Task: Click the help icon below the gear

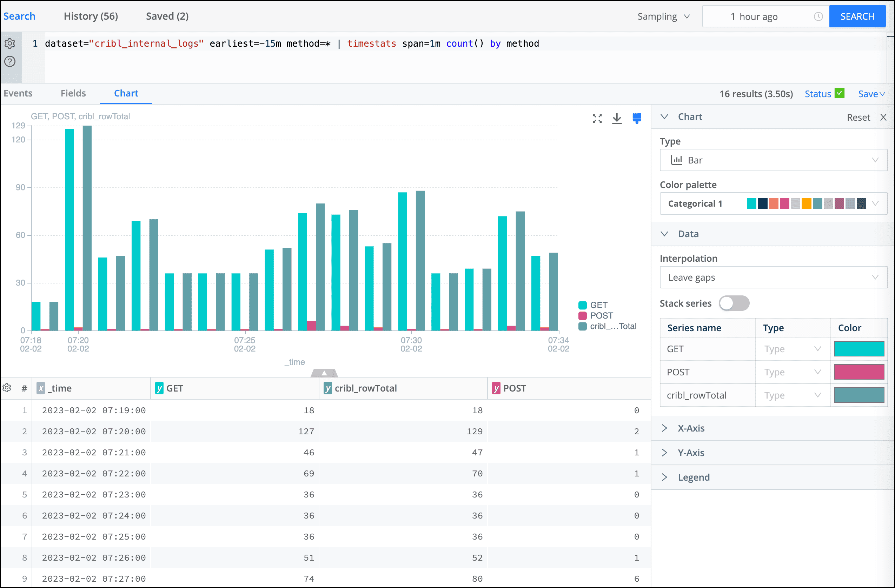Action: pos(10,61)
